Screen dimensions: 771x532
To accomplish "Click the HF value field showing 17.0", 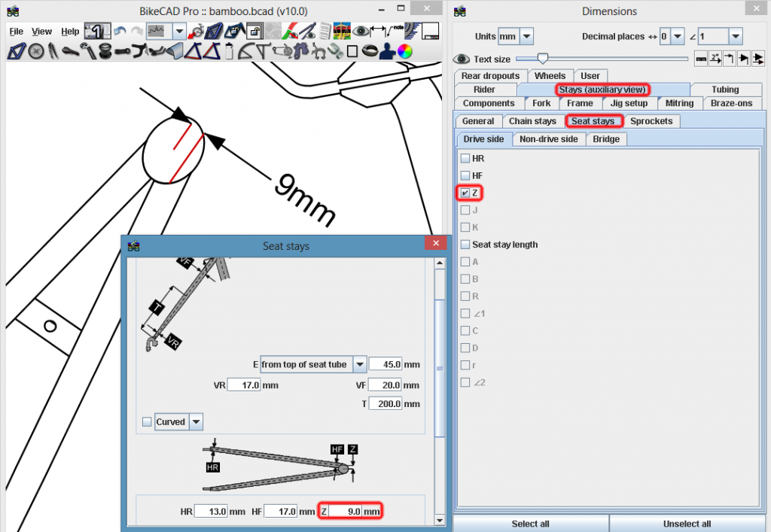I will coord(282,512).
